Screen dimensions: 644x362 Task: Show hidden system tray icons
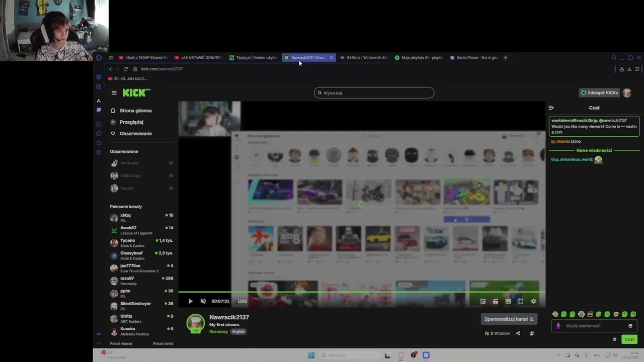tap(558, 355)
